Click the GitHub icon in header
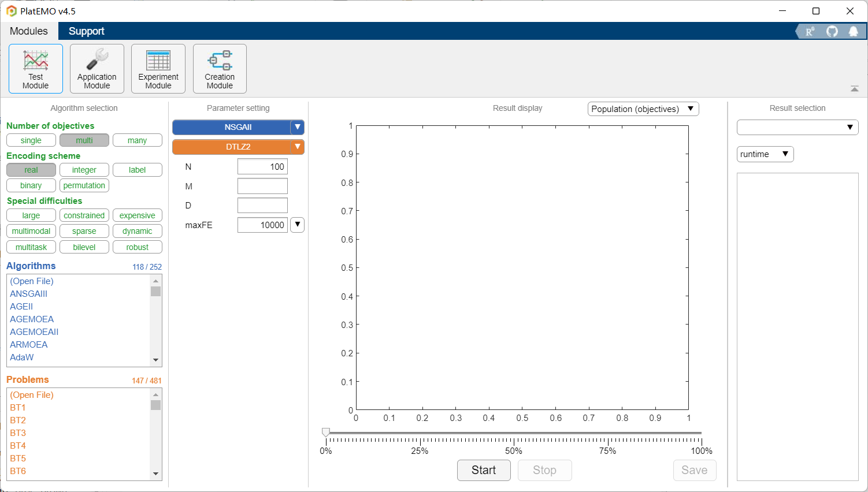 coord(832,31)
